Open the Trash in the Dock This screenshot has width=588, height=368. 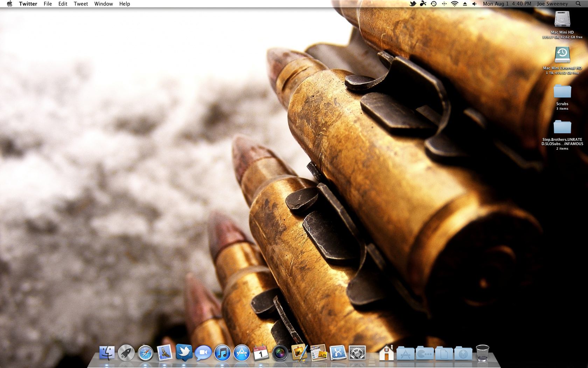(482, 353)
